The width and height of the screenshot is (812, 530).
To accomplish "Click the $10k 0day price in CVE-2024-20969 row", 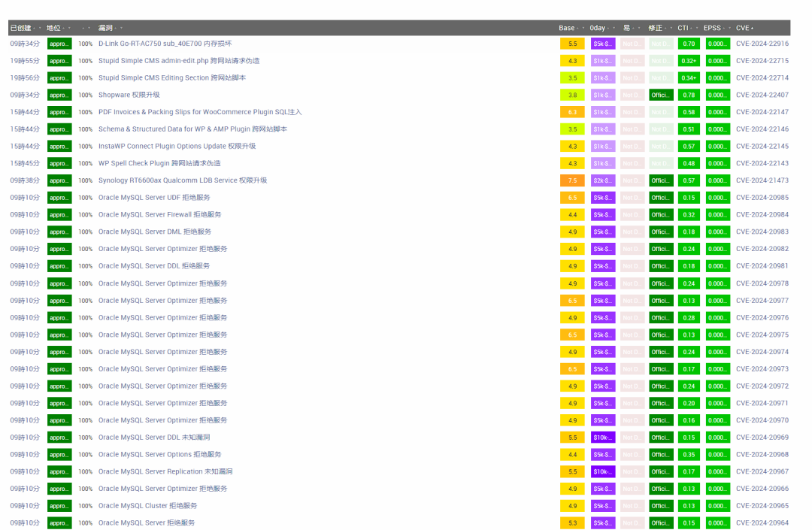I will pos(603,438).
